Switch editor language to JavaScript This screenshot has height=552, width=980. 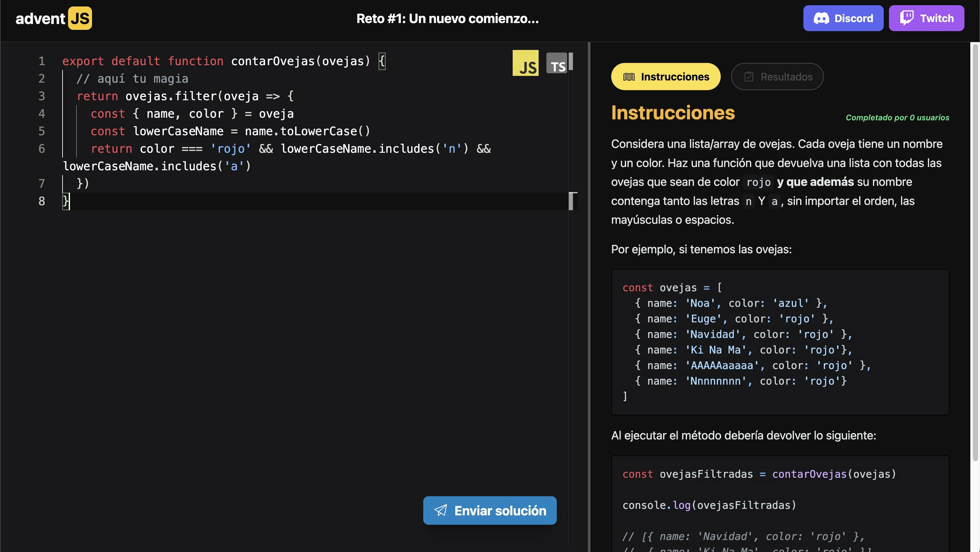[525, 63]
